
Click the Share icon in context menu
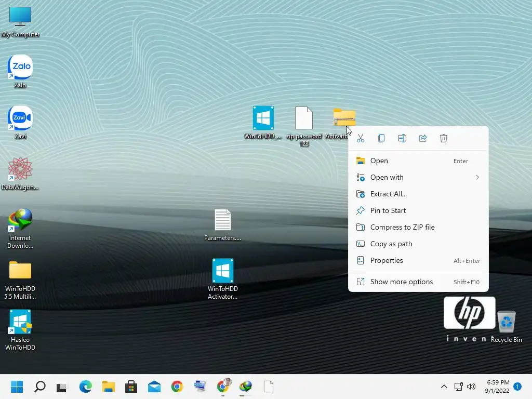(x=423, y=138)
